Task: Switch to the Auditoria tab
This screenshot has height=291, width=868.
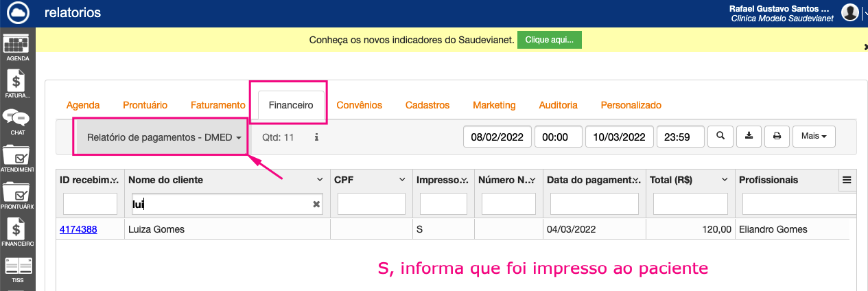Action: tap(558, 105)
